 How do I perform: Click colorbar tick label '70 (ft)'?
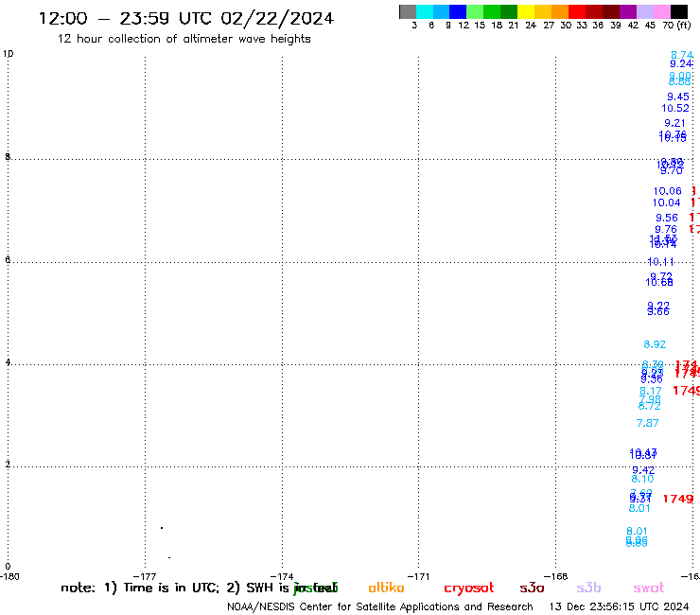coord(676,26)
